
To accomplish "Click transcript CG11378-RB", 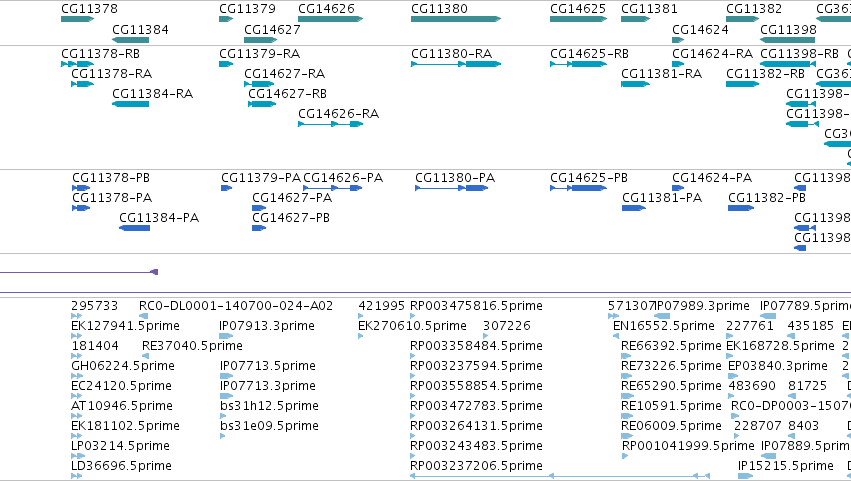I will [100, 54].
